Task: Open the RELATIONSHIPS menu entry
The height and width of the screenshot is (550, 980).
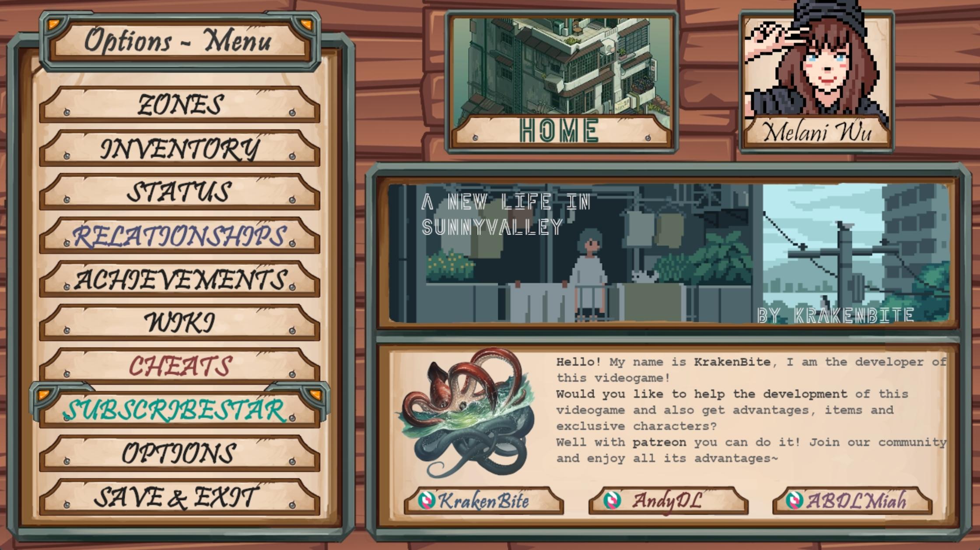Action: pos(179,236)
